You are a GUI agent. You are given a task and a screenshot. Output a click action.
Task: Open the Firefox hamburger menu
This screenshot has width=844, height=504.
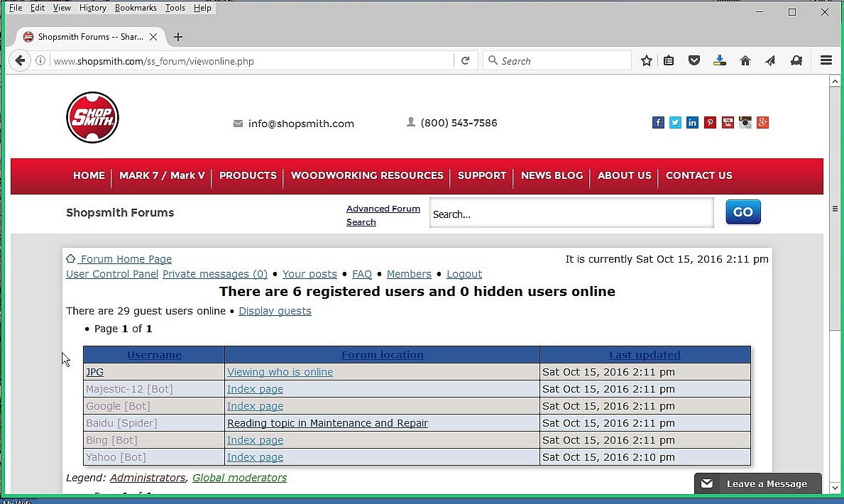point(826,60)
